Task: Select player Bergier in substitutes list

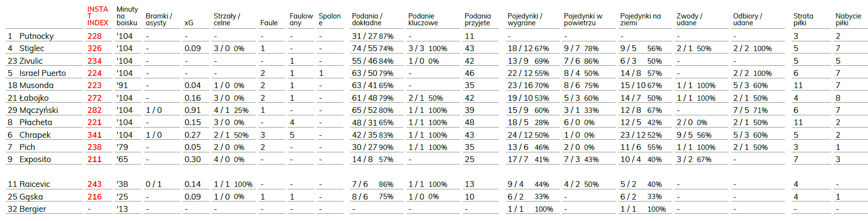Action: [x=33, y=209]
